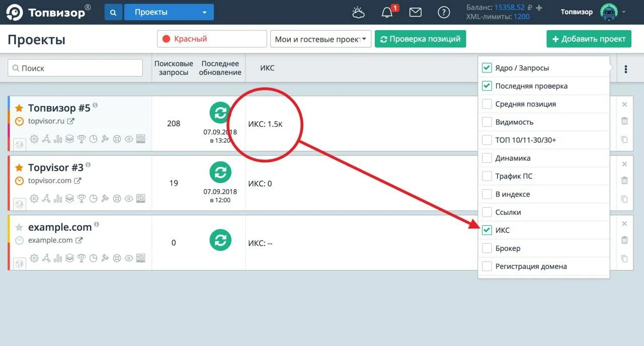Enable Регистрация домена column checkbox
Screen dimensions: 644x346
click(x=487, y=267)
